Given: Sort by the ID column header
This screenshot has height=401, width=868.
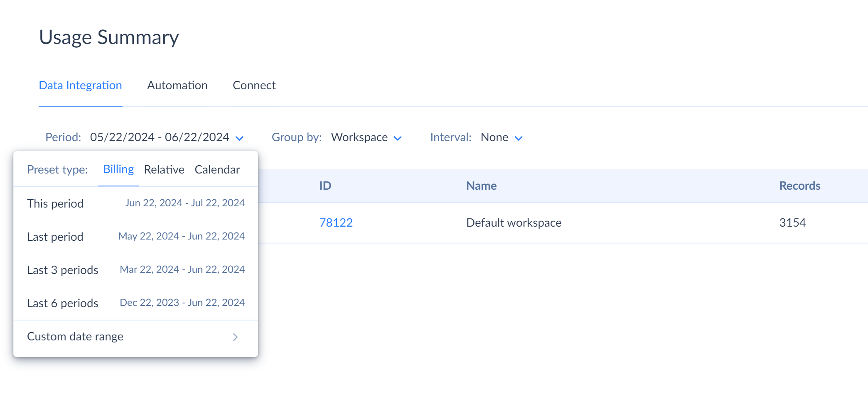Looking at the screenshot, I should click(x=325, y=186).
